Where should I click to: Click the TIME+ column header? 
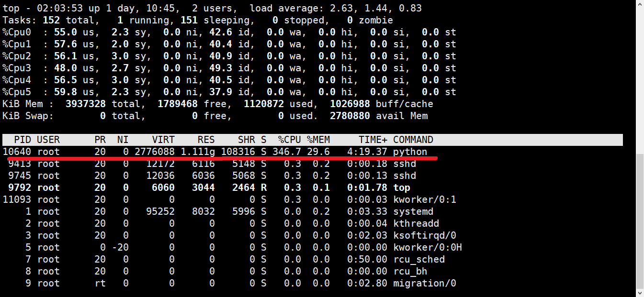tap(373, 140)
